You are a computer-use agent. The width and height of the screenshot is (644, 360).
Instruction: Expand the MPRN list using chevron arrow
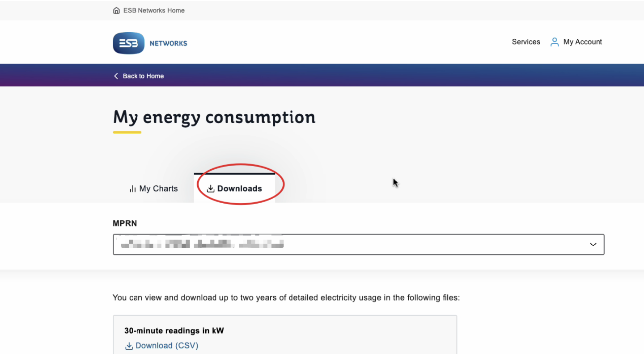(x=593, y=244)
